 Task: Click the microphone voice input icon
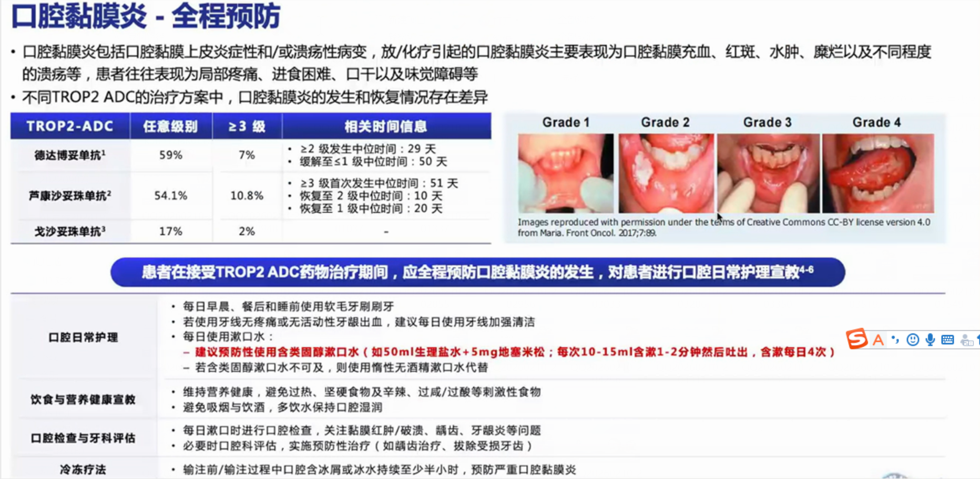930,340
